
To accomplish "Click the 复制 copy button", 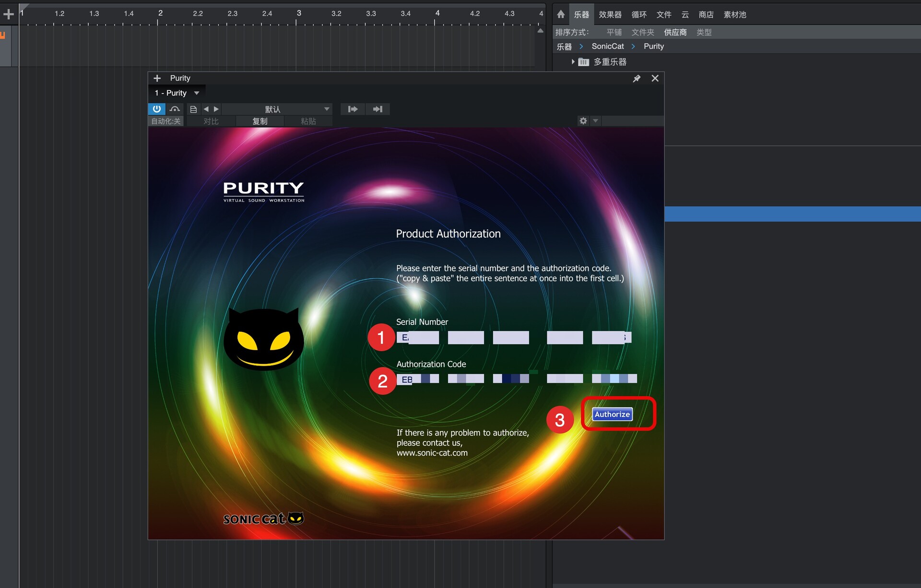I will 260,121.
